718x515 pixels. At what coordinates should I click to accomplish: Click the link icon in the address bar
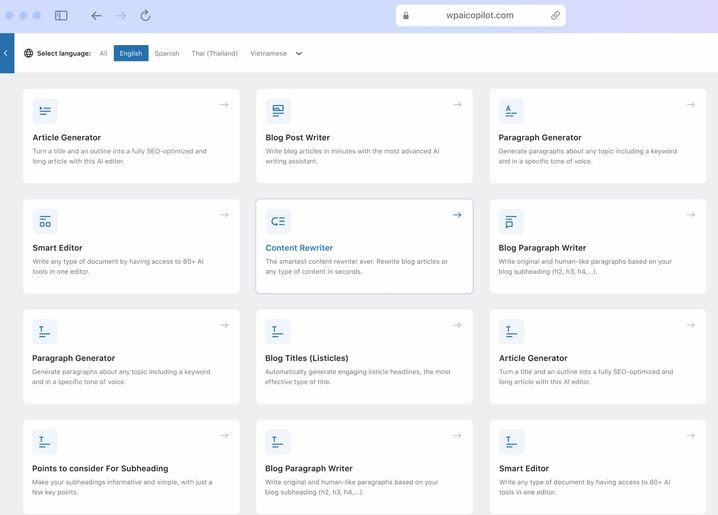click(x=555, y=16)
